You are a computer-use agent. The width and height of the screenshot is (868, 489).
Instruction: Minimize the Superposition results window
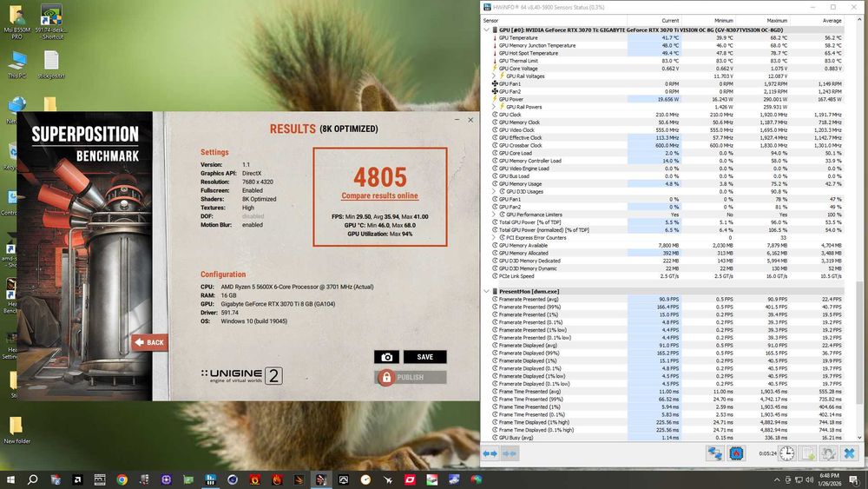(457, 120)
